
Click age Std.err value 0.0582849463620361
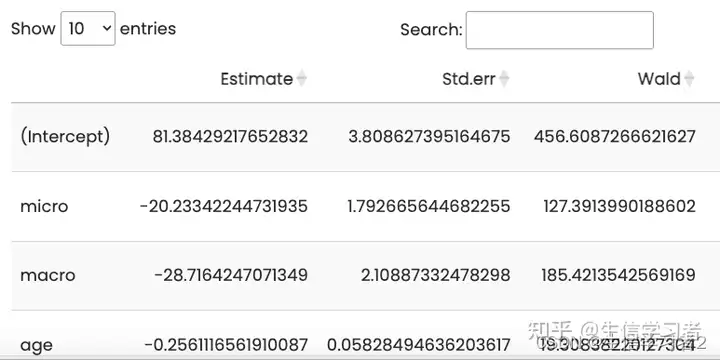(x=418, y=344)
